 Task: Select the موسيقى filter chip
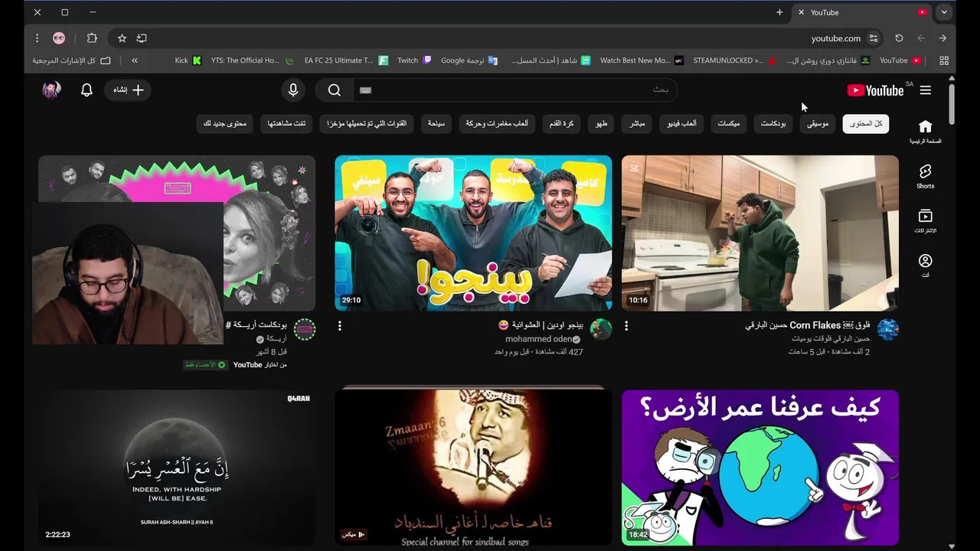click(818, 123)
